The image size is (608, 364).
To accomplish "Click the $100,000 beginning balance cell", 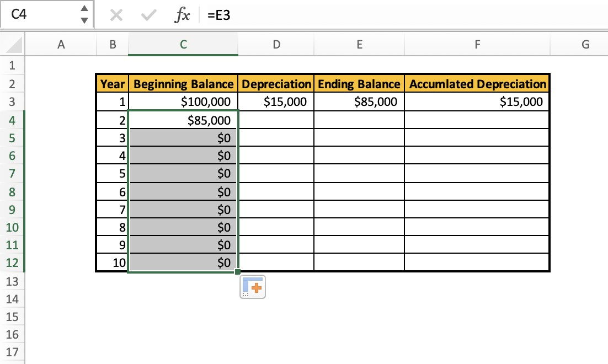I will pos(183,101).
